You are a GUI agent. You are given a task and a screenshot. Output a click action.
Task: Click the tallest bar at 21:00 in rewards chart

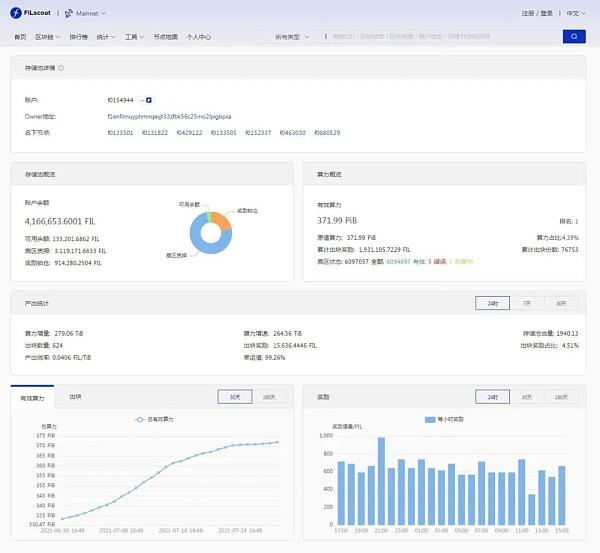coord(381,481)
